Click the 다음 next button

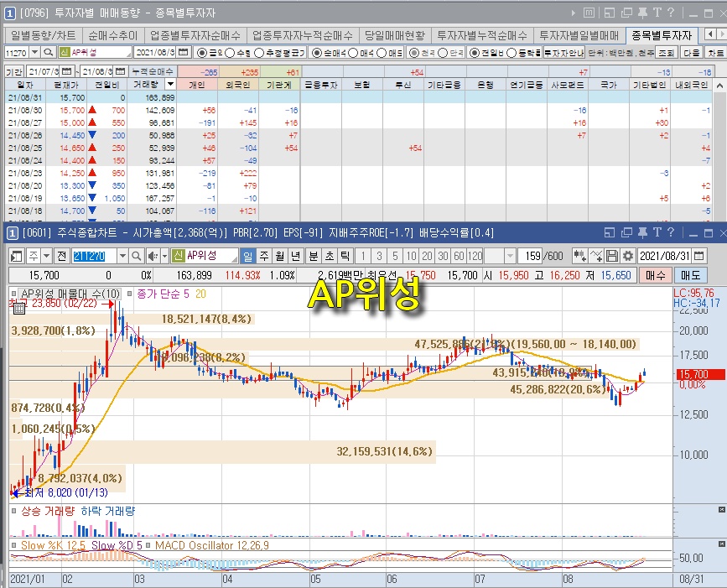tap(691, 52)
